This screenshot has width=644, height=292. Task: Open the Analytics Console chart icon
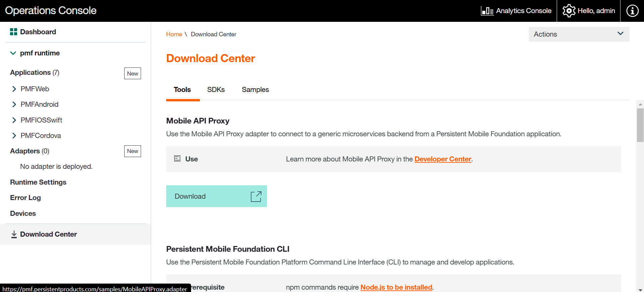point(487,11)
